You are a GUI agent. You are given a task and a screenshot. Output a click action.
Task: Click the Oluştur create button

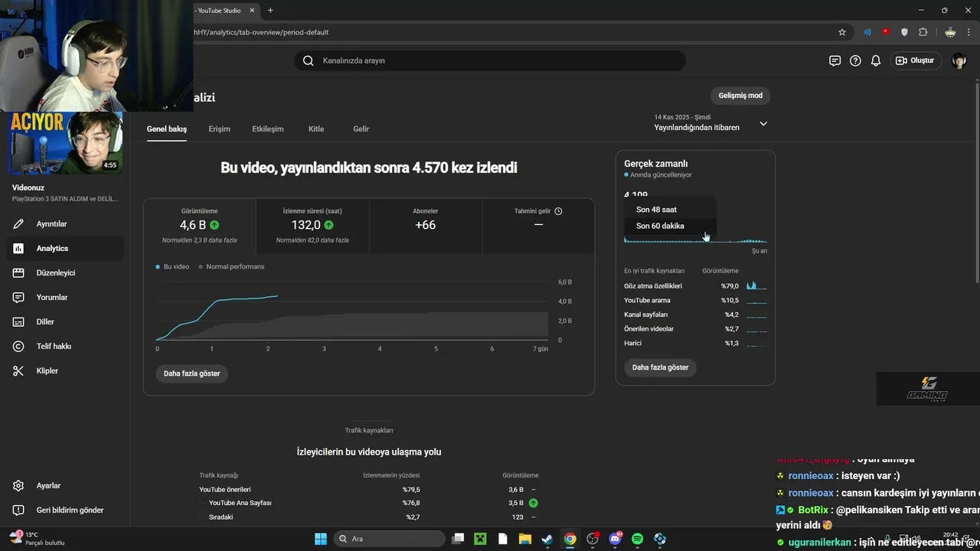click(x=915, y=60)
